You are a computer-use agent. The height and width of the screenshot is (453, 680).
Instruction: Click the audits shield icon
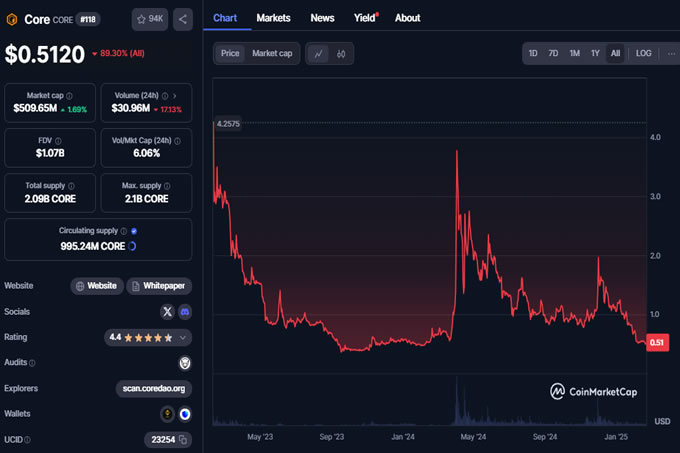[184, 362]
